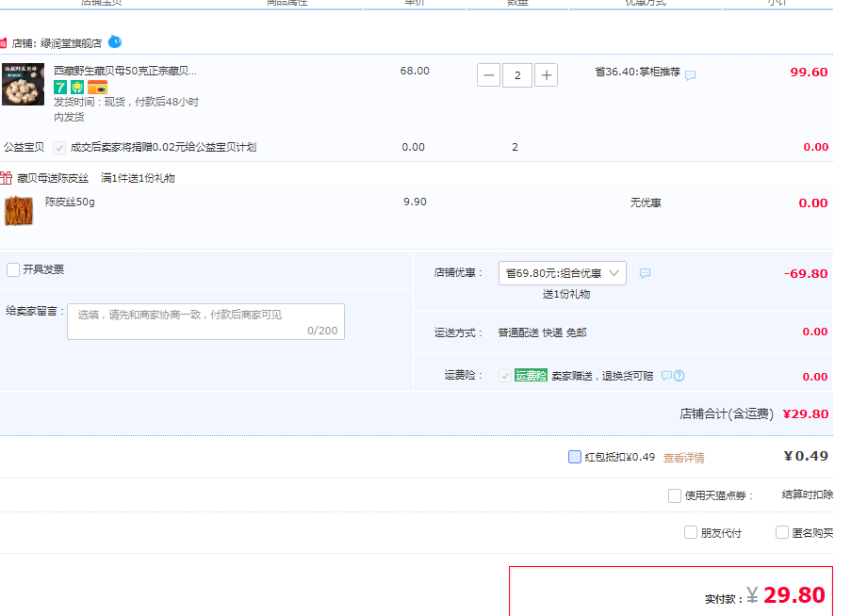Click the gift unit price 9.90

pyautogui.click(x=415, y=202)
